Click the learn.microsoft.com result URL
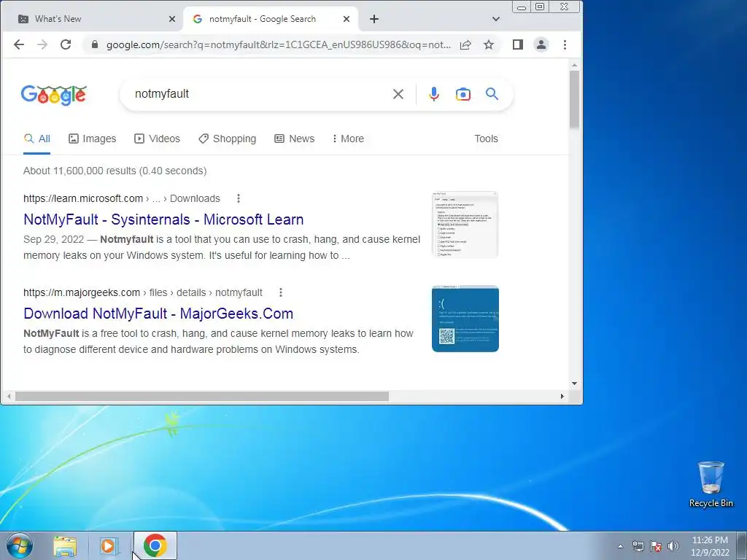747x560 pixels. (122, 198)
